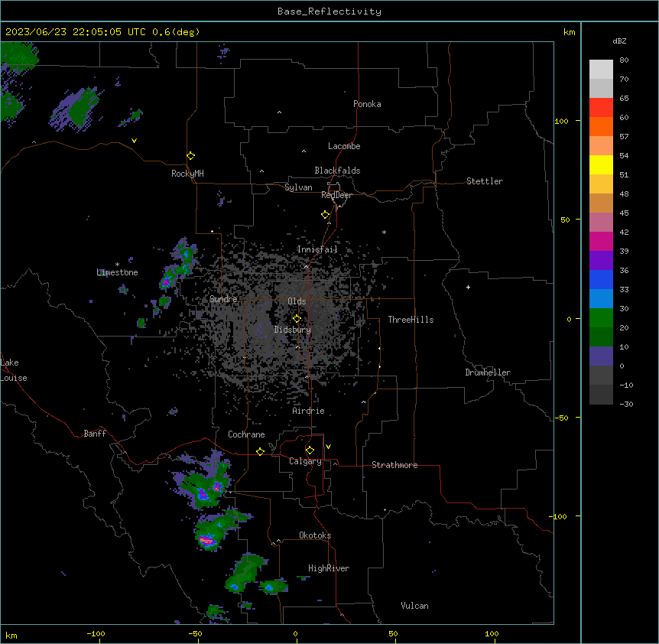This screenshot has width=659, height=644.
Task: Click the 80 value on the dBZ legend
Action: 624,60
